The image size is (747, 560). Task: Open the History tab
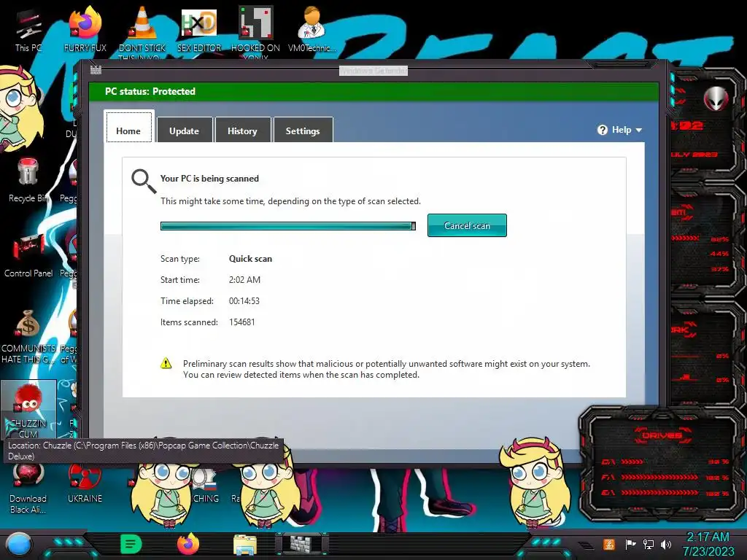(x=242, y=130)
